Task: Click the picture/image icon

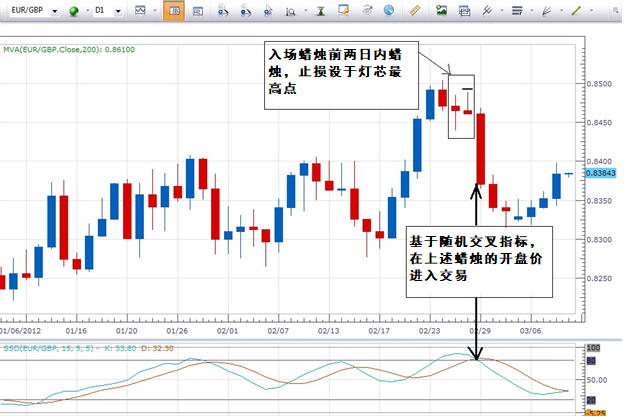Action: (441, 10)
